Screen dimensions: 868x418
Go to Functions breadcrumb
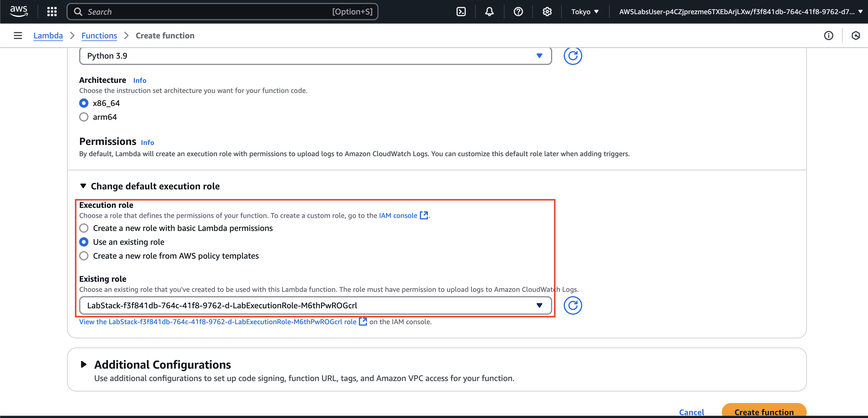coord(99,36)
